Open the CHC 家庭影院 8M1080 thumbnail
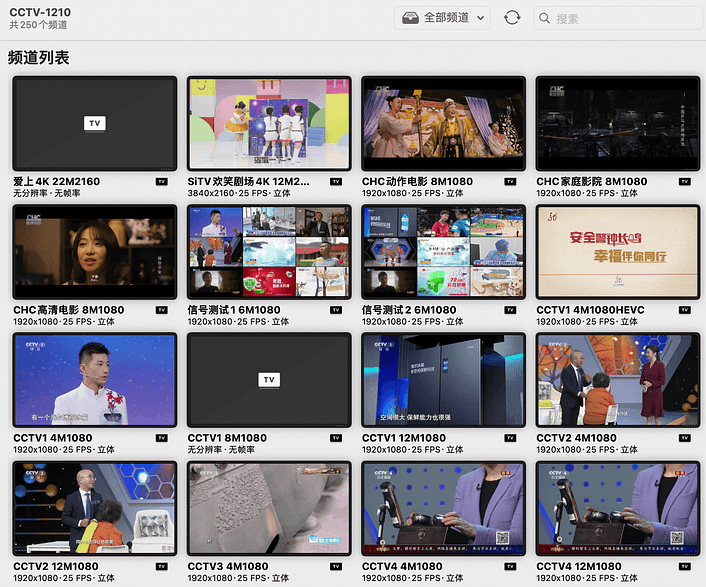706x587 pixels. pyautogui.click(x=618, y=123)
